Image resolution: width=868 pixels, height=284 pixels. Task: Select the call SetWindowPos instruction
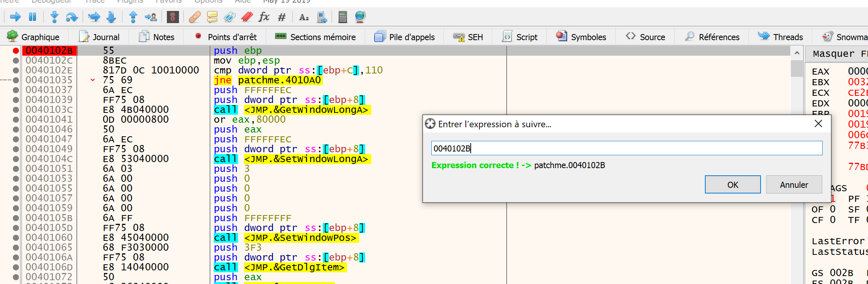(x=286, y=237)
